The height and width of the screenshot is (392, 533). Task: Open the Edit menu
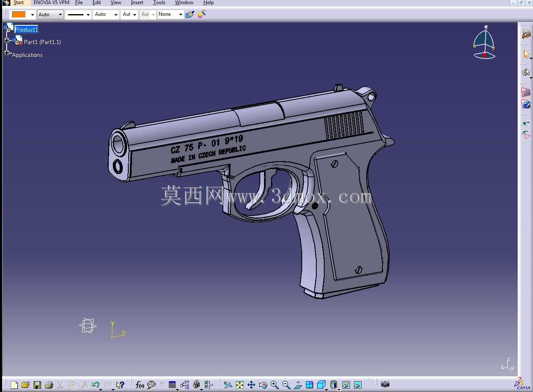[x=97, y=3]
